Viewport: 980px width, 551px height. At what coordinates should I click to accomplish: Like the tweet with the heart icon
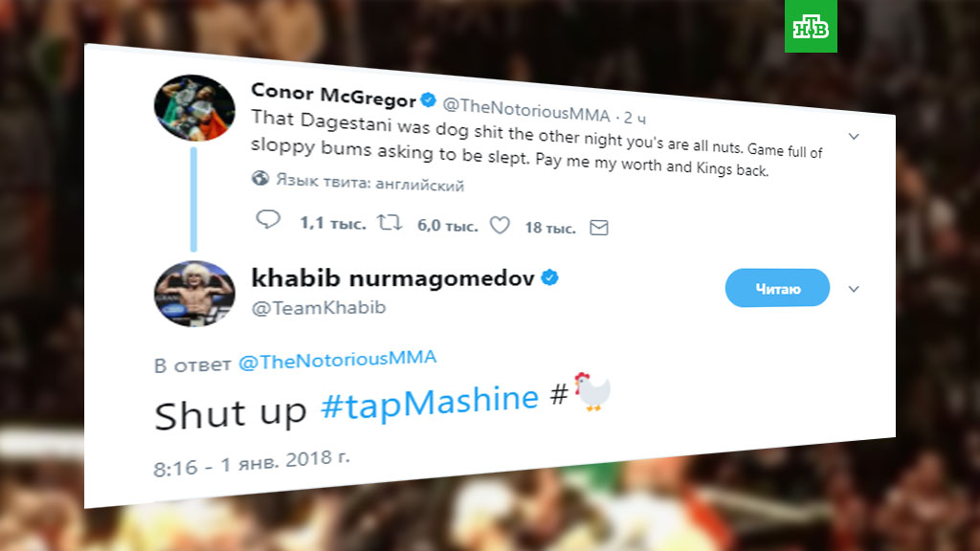tap(499, 226)
